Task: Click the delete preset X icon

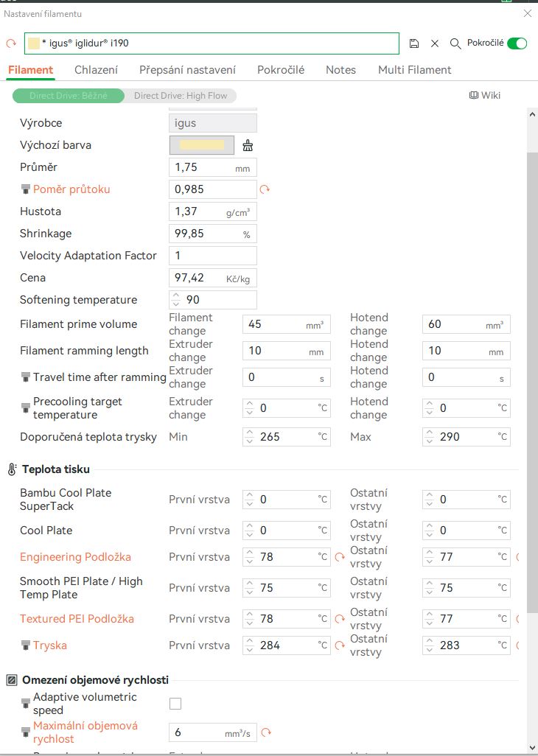Action: 435,43
